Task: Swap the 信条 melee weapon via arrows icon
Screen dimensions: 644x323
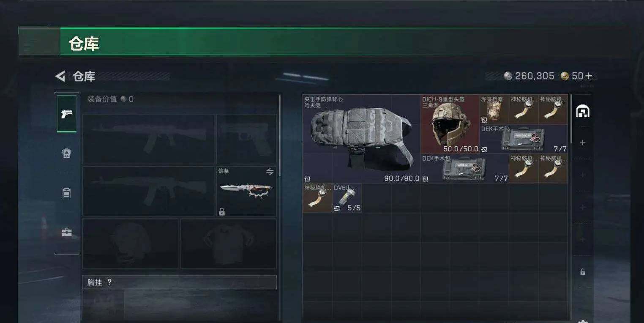Action: click(x=270, y=172)
